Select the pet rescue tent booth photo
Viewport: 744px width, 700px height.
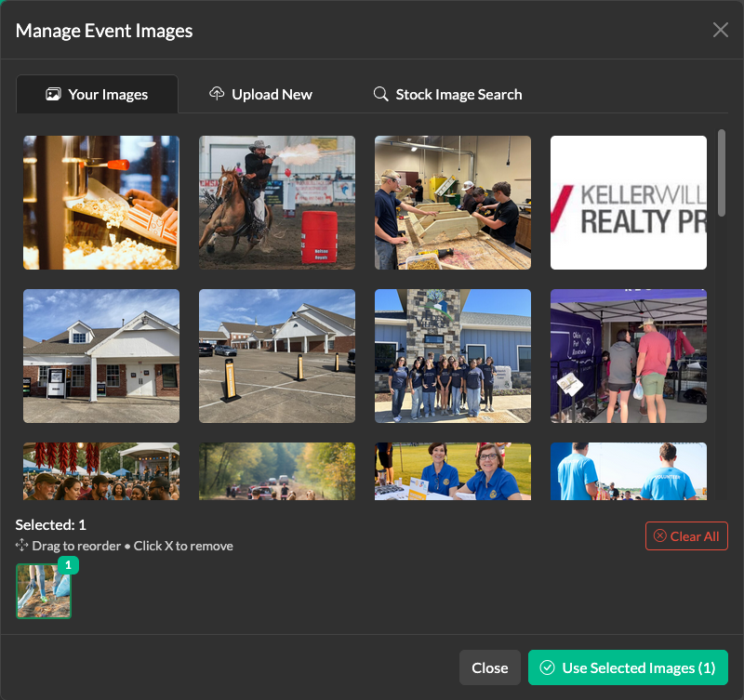pyautogui.click(x=629, y=356)
